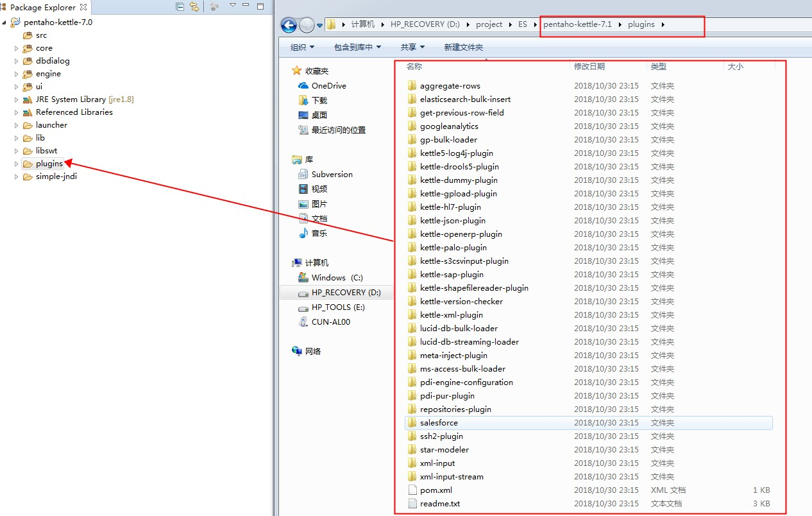Screen dimensions: 812x516
Task: Sort by 修改日期 column header
Action: [x=589, y=66]
